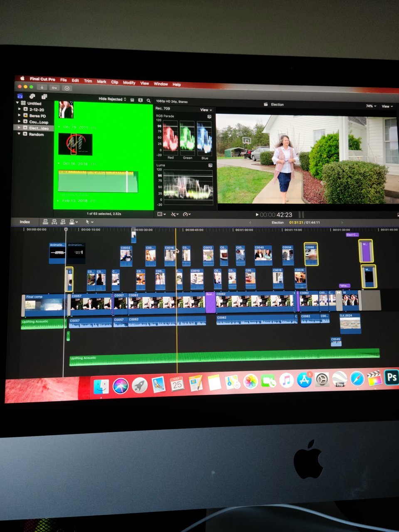Open the Overwrite edit options dropdown

click(x=74, y=222)
